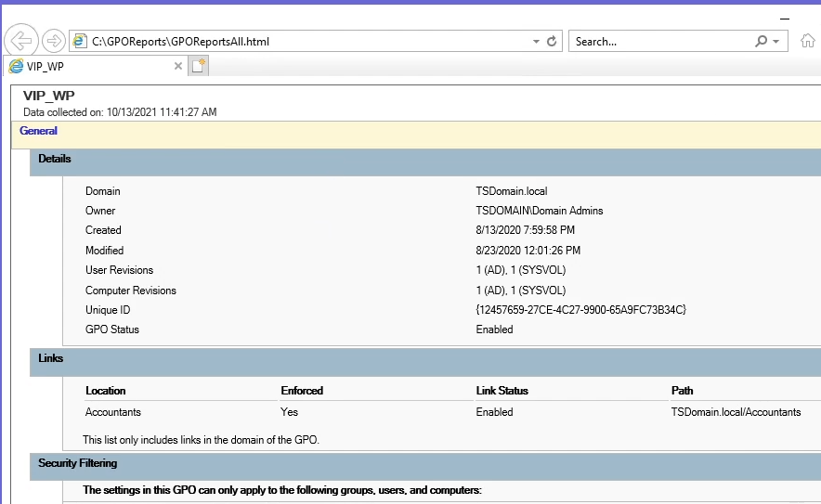Click the page icon in the address bar
Viewport: 821px width, 504px height.
(x=80, y=41)
